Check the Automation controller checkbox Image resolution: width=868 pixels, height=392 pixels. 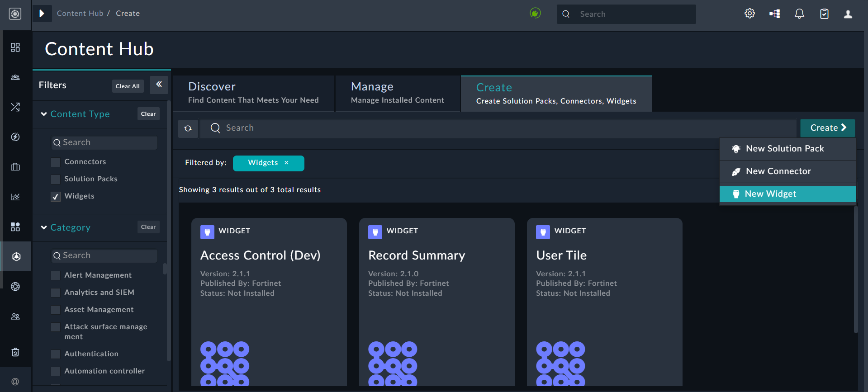click(56, 371)
